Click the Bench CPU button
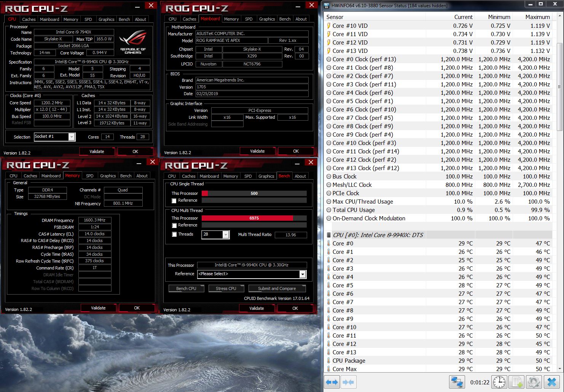Screen dimensions: 564x392 coord(186,288)
